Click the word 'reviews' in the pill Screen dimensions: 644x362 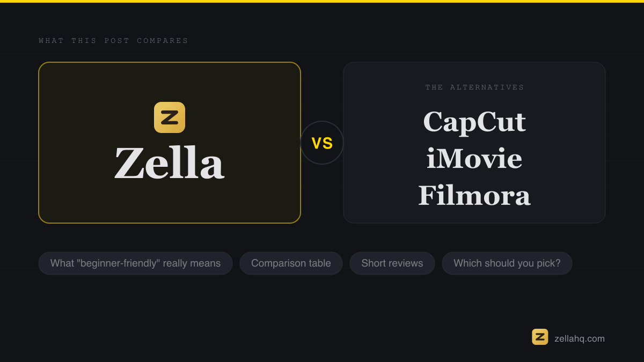(x=406, y=263)
